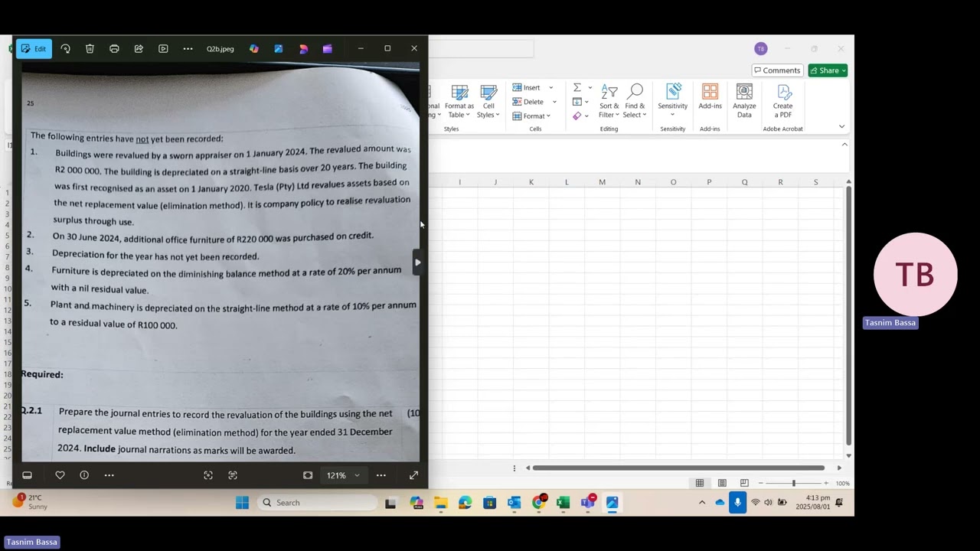Click zoom in plus on Excel status bar
980x551 pixels.
coord(826,483)
